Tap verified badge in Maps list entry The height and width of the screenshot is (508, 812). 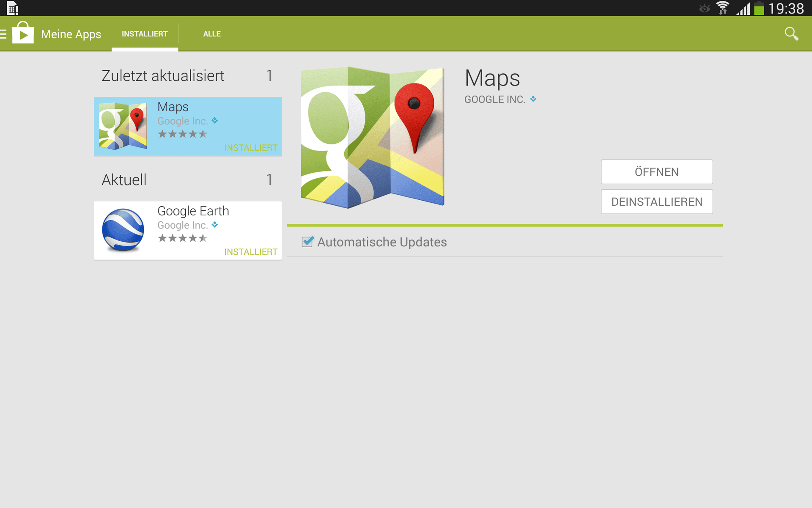[x=215, y=121]
